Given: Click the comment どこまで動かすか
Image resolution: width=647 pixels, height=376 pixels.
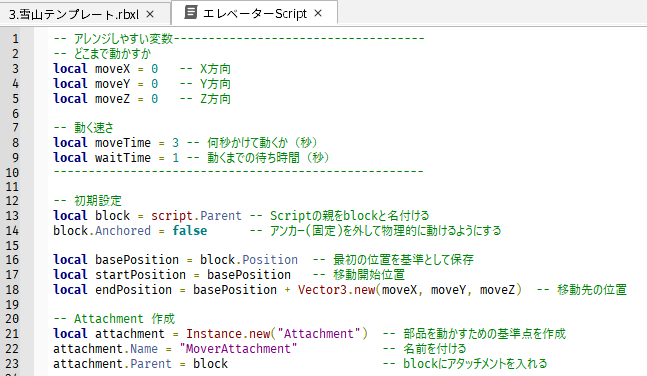Looking at the screenshot, I should [x=112, y=54].
